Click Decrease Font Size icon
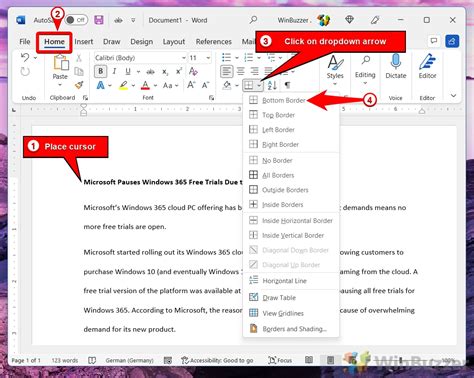Image resolution: width=474 pixels, height=378 pixels. pos(205,85)
